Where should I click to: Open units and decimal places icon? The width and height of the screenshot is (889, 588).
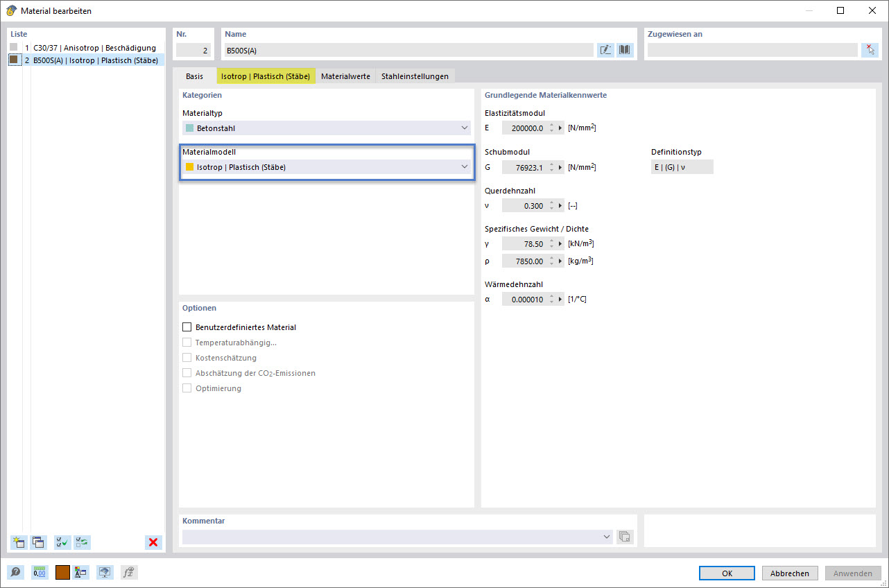pos(40,573)
